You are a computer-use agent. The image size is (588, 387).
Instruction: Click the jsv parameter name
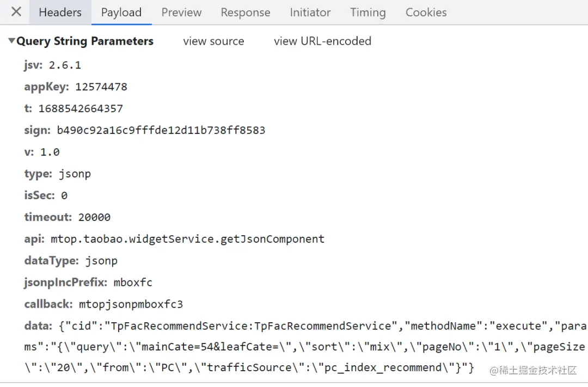coord(33,65)
